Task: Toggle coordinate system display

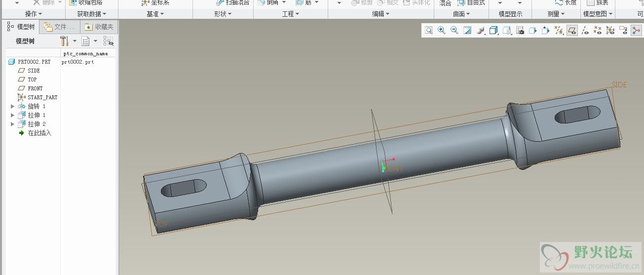Action: (x=610, y=31)
